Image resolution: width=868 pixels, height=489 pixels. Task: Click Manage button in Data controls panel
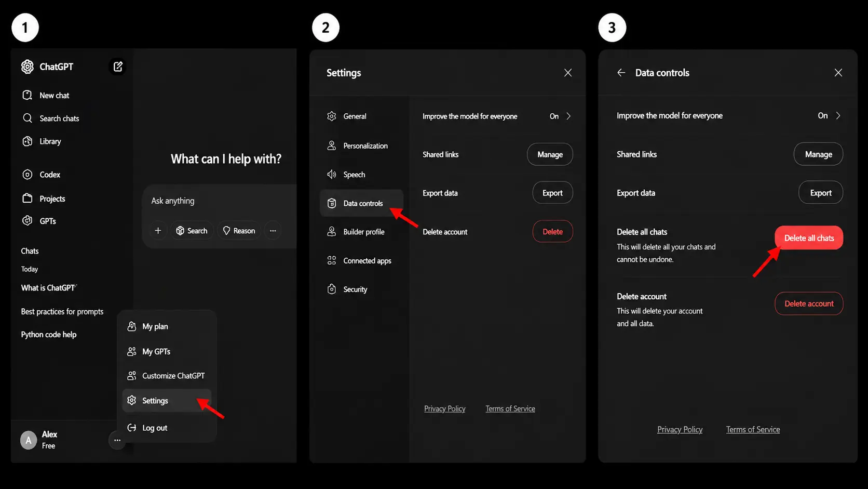pos(818,154)
